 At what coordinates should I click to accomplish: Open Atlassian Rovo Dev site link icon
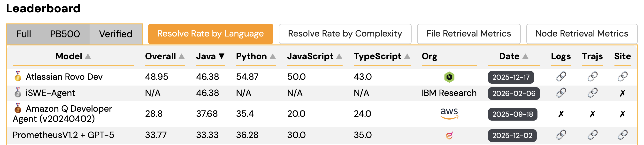tap(622, 77)
